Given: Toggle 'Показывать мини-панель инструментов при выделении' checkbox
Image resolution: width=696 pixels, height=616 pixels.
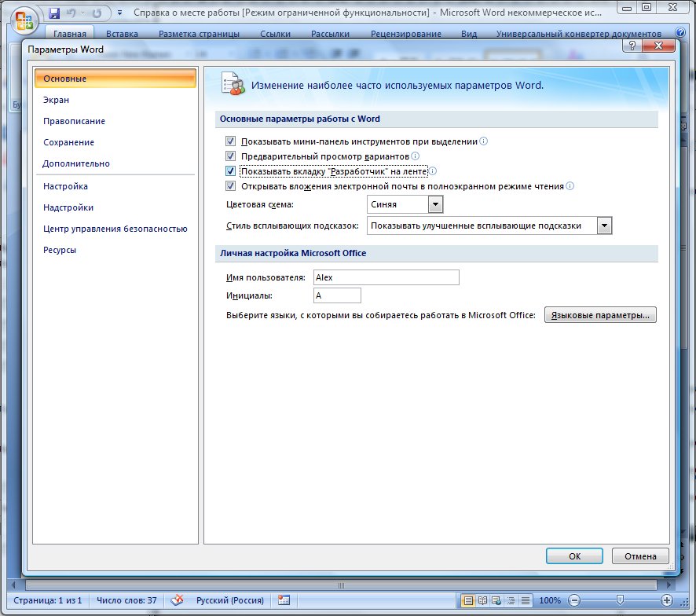Looking at the screenshot, I should point(230,141).
